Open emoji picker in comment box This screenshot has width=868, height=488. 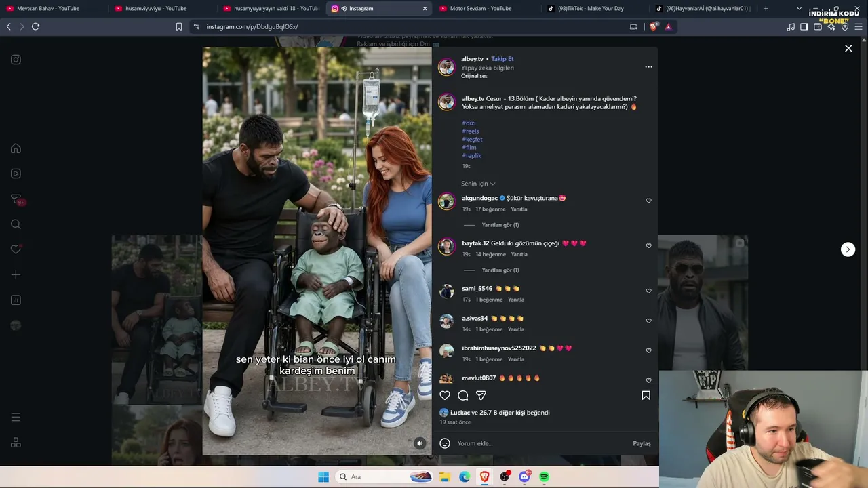[445, 443]
